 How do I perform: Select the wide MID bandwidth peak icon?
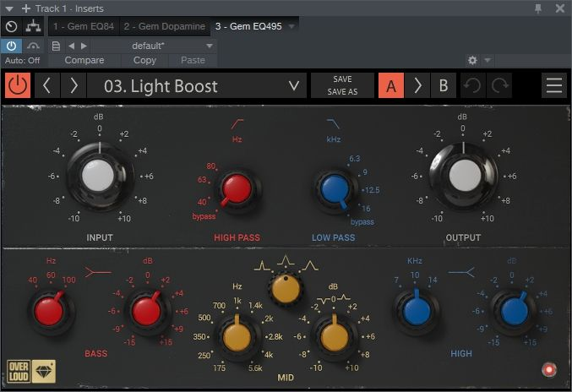pyautogui.click(x=310, y=265)
